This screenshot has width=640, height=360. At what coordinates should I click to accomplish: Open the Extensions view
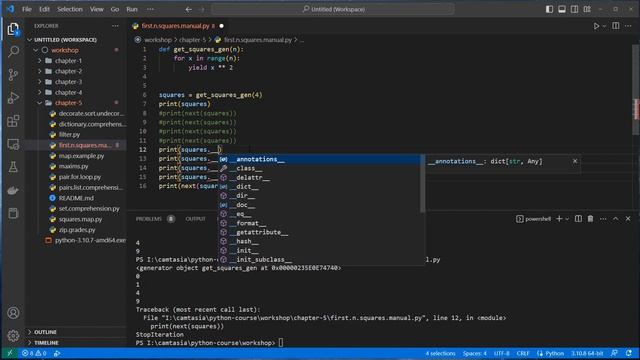(13, 121)
